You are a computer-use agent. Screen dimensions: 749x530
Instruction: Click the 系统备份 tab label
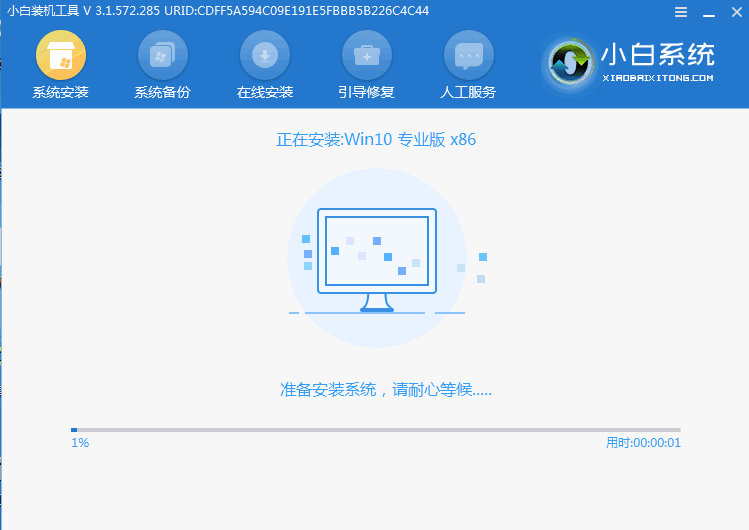coord(162,92)
